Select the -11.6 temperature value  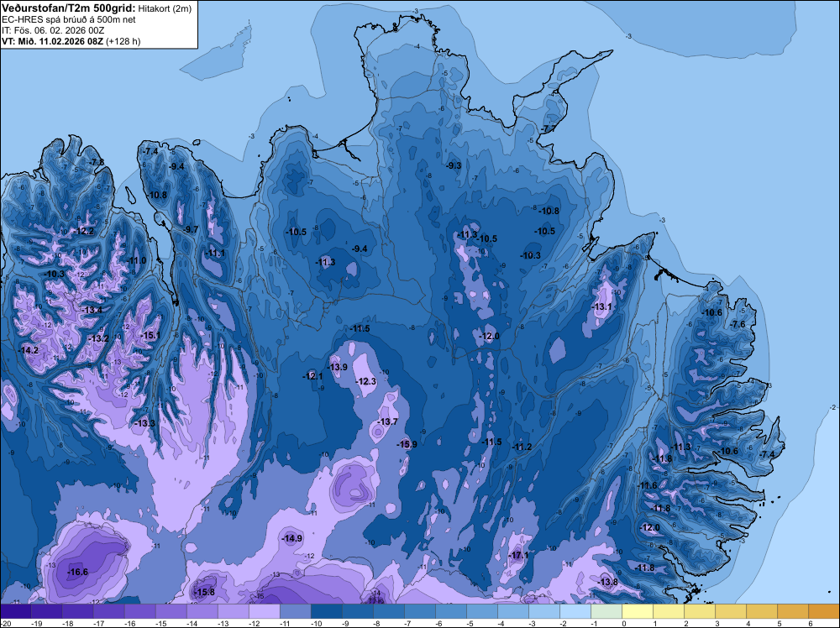pos(647,485)
